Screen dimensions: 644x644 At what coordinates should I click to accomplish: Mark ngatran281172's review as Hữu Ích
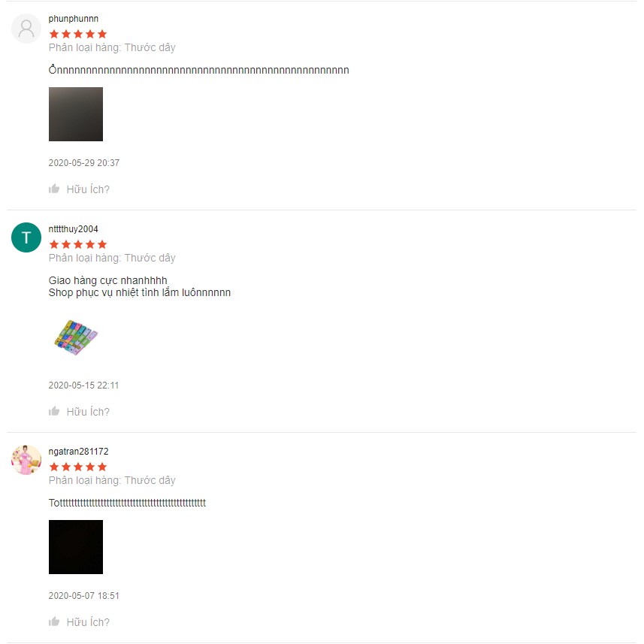tap(88, 621)
